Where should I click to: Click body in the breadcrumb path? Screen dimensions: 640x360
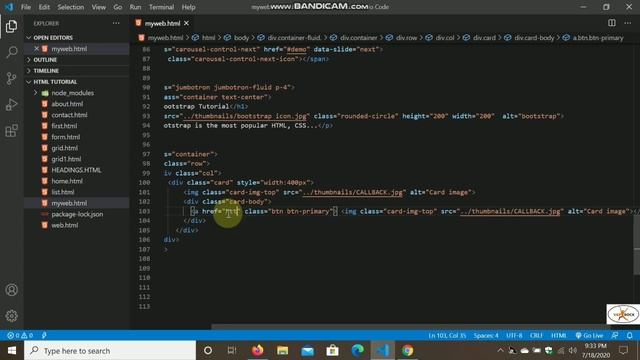(241, 38)
